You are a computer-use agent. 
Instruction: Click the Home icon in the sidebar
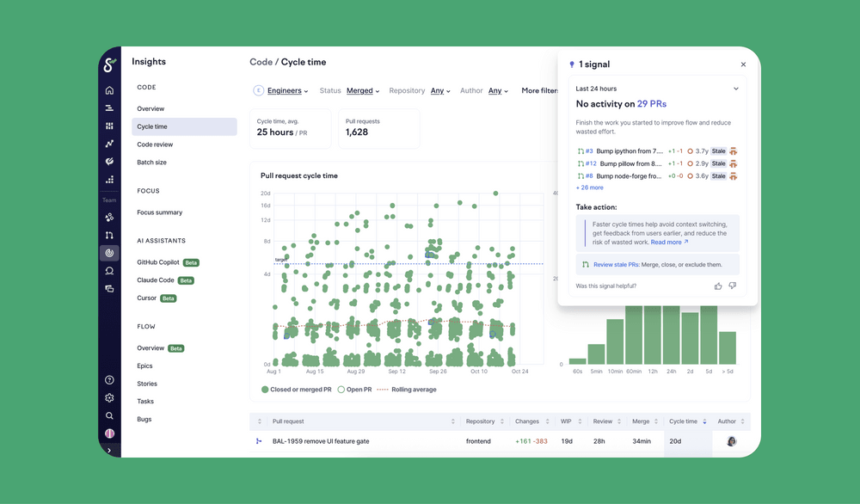coord(111,89)
